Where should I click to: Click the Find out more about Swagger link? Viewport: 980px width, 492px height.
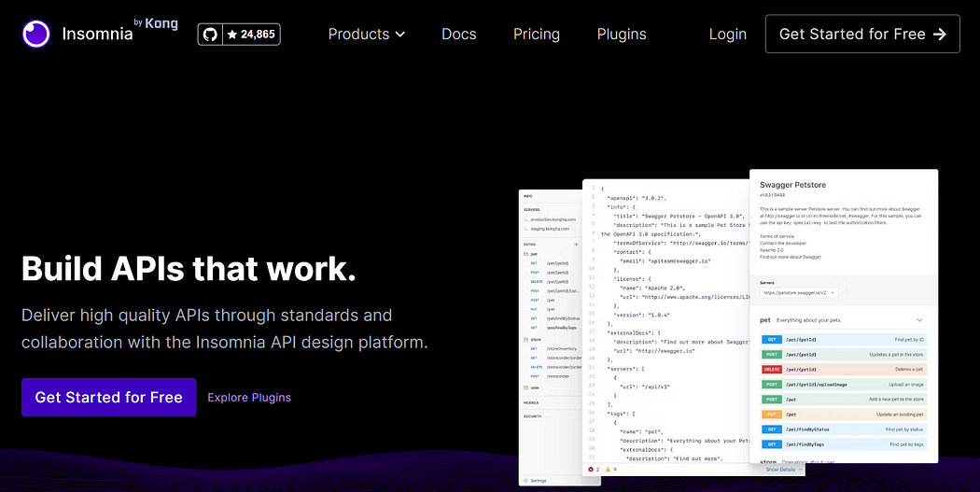click(791, 257)
